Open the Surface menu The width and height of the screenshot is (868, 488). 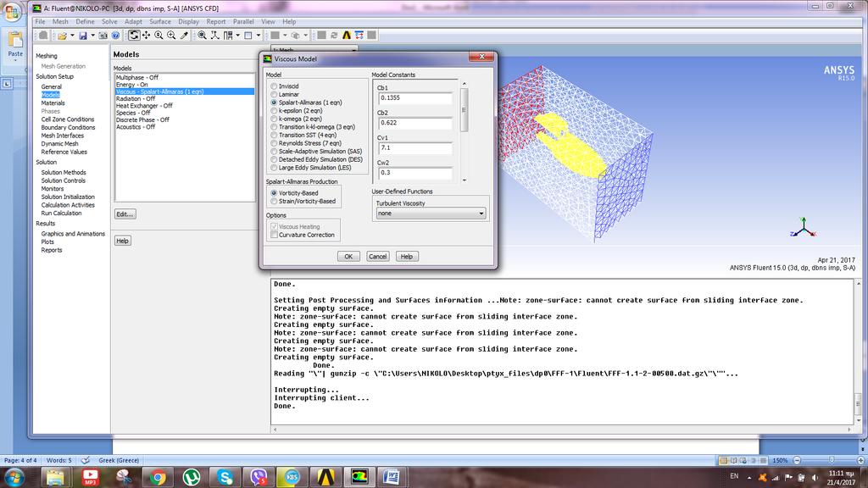point(160,21)
